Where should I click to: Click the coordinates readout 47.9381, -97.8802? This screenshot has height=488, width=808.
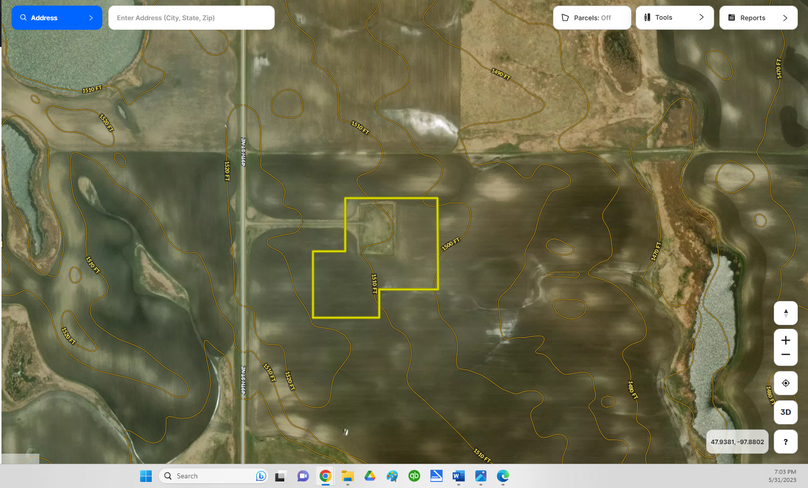[x=737, y=441]
